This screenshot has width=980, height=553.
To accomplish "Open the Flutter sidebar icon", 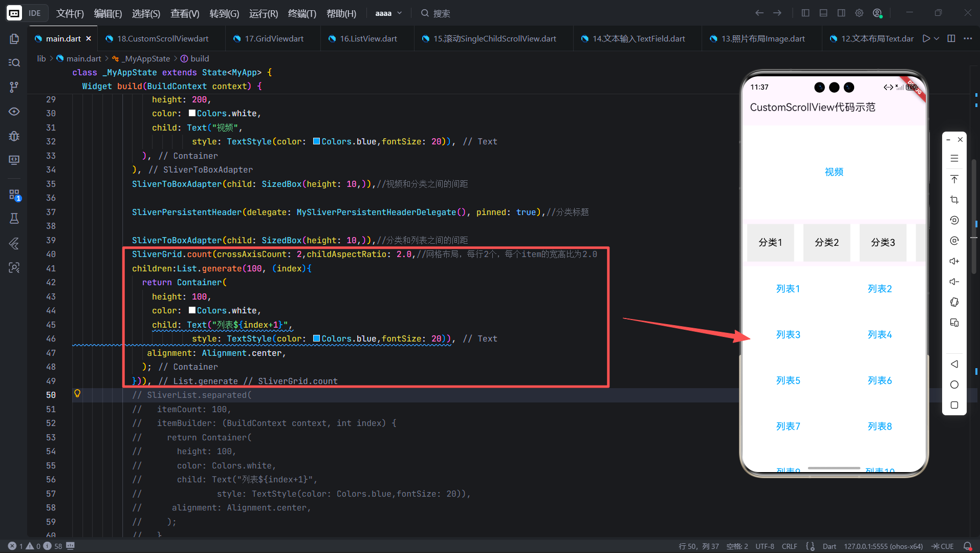I will [14, 243].
